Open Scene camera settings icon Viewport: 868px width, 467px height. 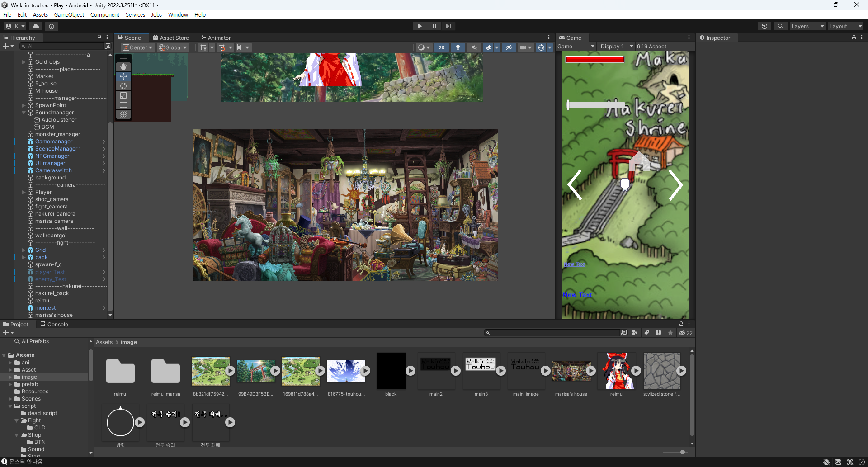(523, 47)
